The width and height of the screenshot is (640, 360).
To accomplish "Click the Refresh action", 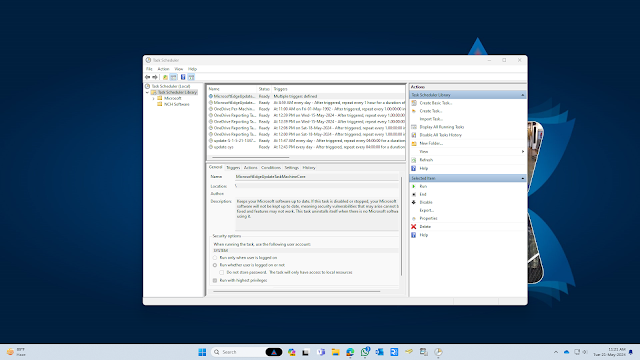I will tap(426, 160).
